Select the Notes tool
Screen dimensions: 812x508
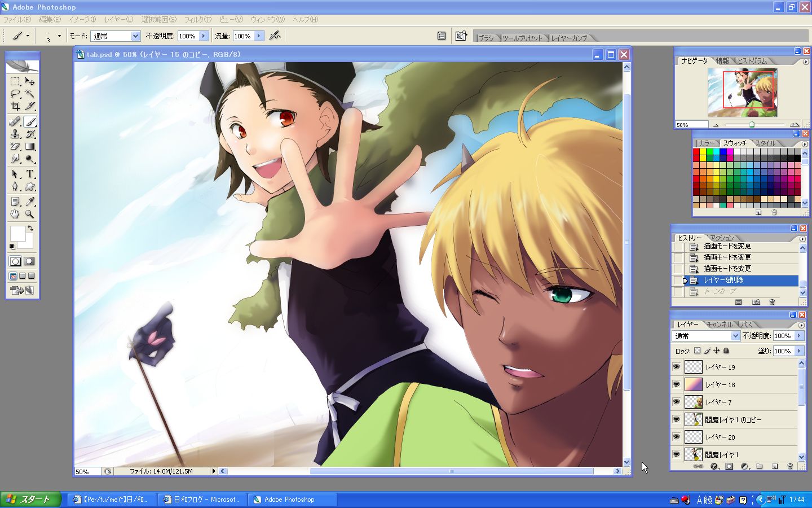[x=15, y=202]
